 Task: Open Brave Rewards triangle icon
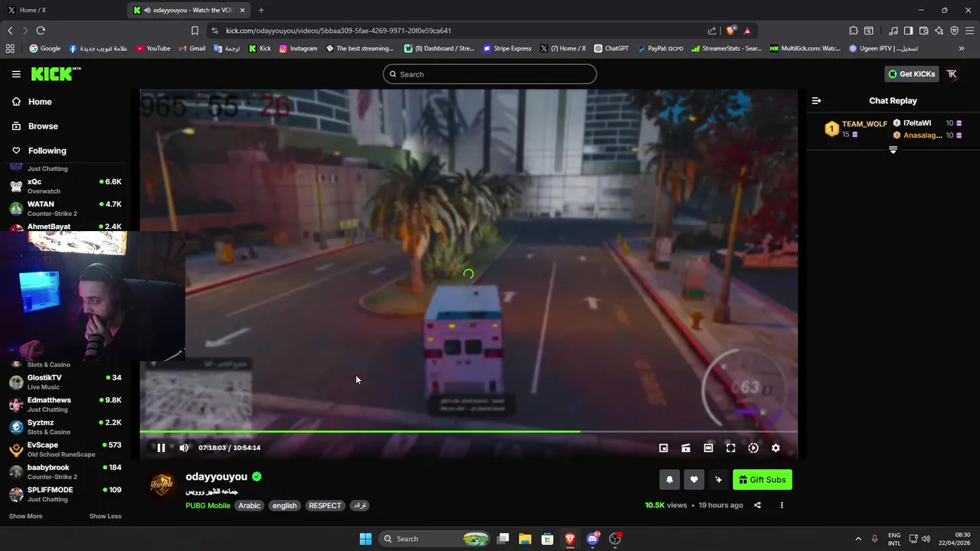(x=747, y=31)
